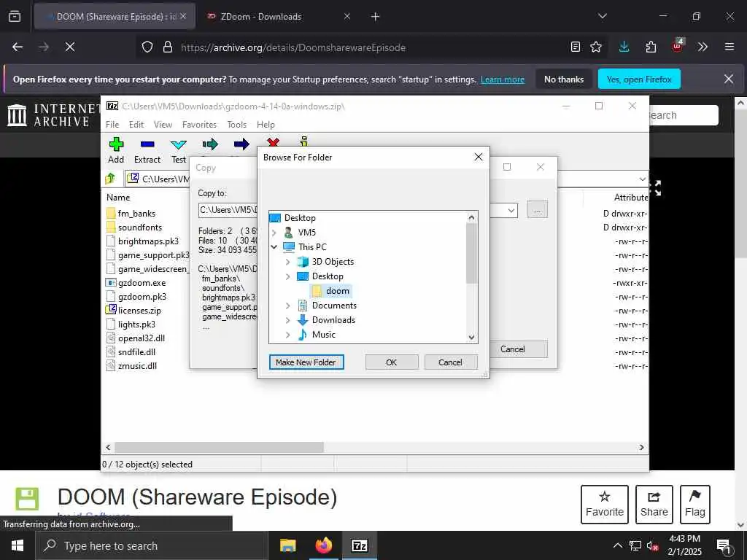
Task: Bookmark this page with the star icon
Action: pyautogui.click(x=595, y=47)
